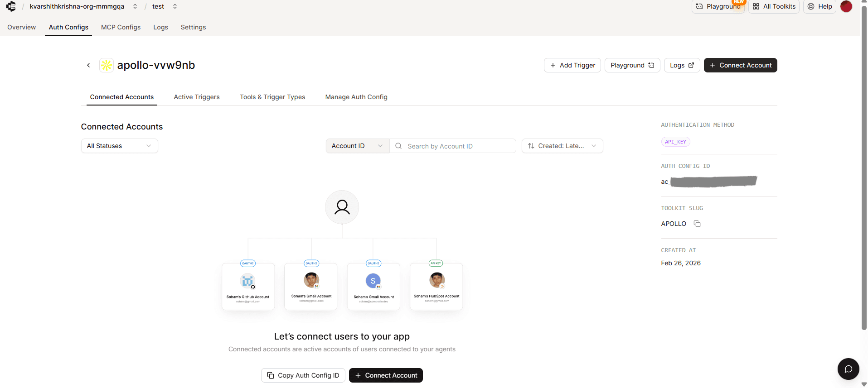Click the Apollo toolkit logo

coord(107,65)
